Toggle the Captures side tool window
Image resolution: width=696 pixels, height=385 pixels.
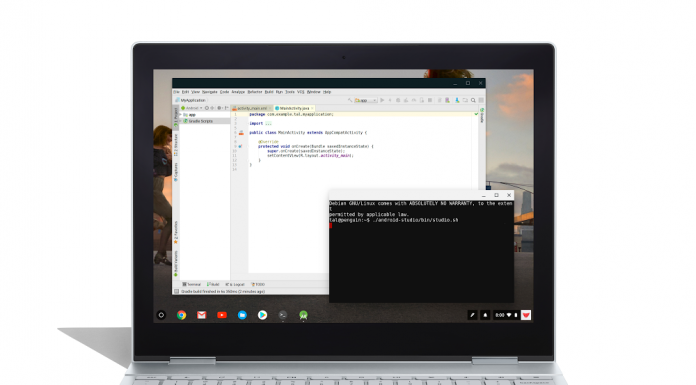[176, 172]
